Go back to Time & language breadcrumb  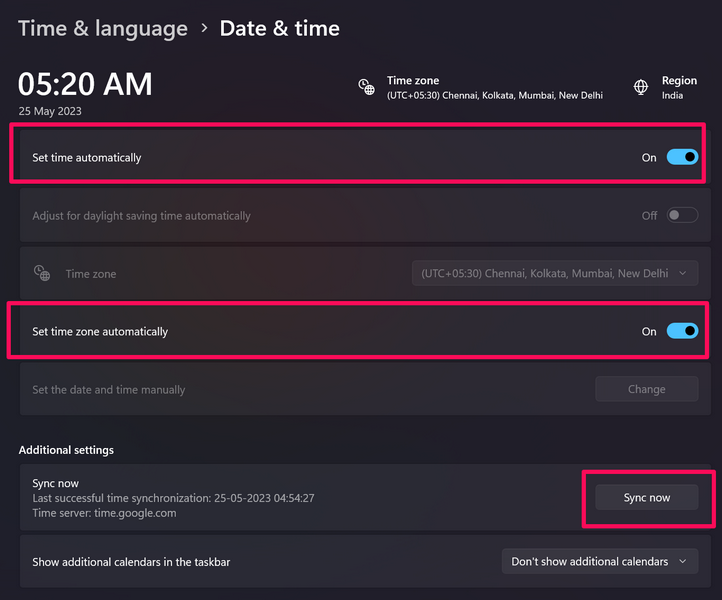pos(103,28)
